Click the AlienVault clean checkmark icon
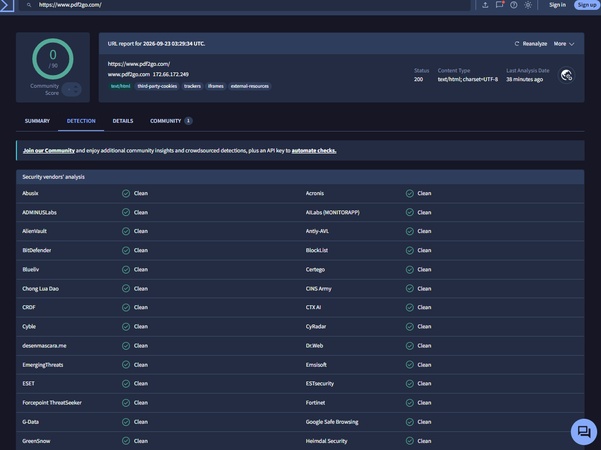The height and width of the screenshot is (450, 601). [x=126, y=231]
